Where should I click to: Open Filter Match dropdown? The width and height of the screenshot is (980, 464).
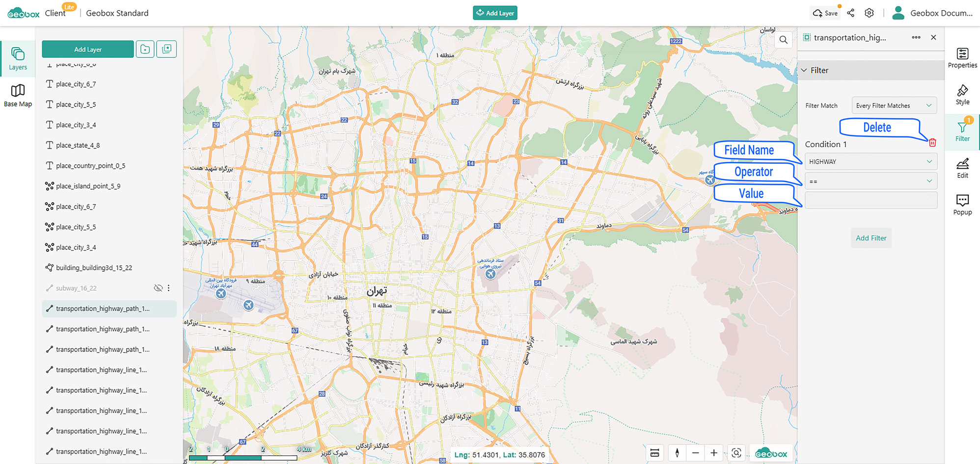point(894,105)
